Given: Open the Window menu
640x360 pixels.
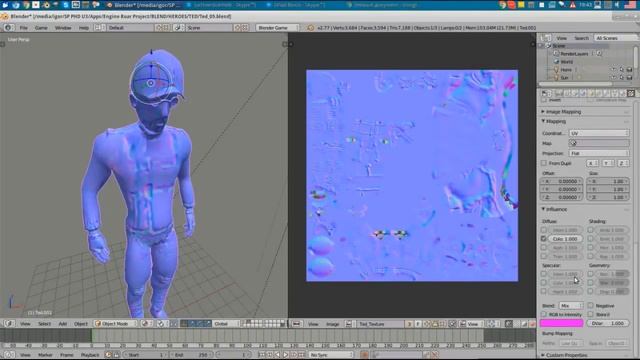Looking at the screenshot, I should point(62,28).
